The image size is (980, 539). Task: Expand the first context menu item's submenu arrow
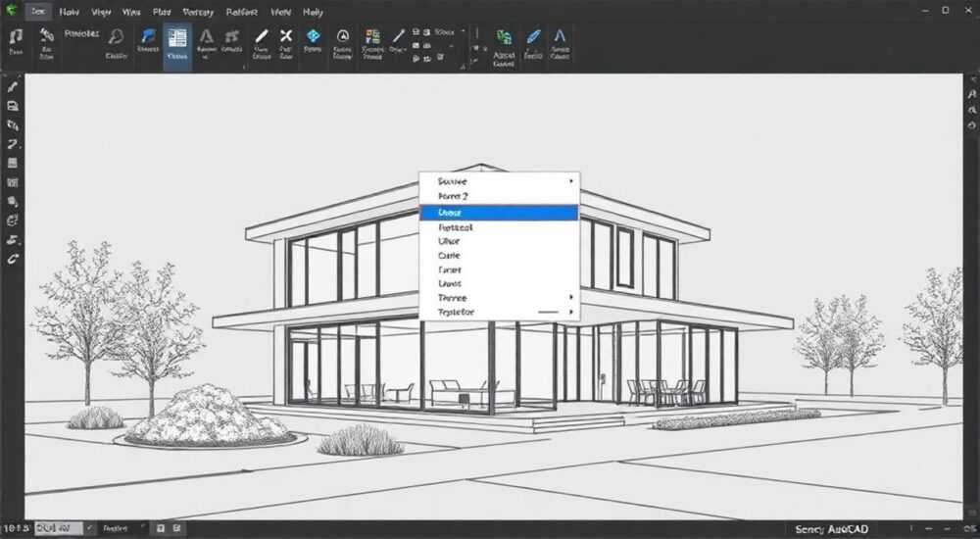[570, 181]
